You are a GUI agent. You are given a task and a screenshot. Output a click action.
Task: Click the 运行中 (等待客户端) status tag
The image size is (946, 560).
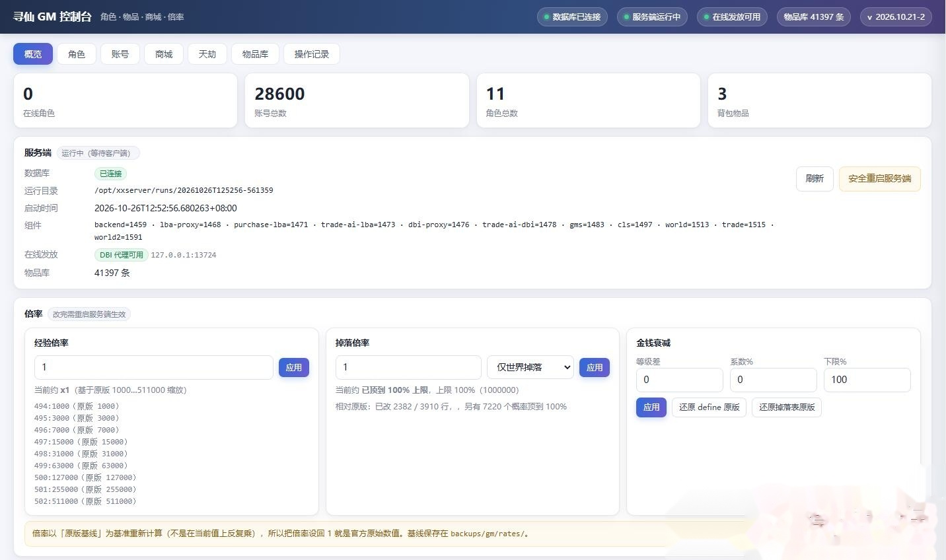98,153
